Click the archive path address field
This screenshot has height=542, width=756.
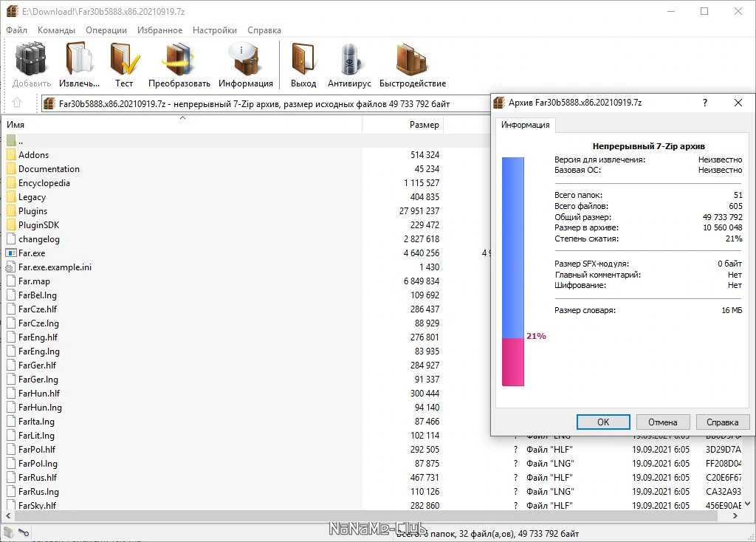[x=265, y=103]
